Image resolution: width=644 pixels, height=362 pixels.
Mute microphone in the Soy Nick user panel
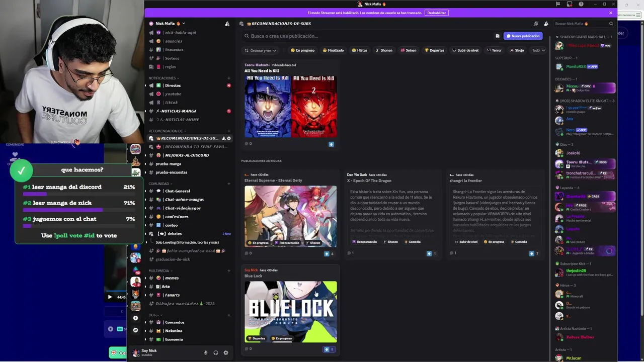(x=205, y=353)
